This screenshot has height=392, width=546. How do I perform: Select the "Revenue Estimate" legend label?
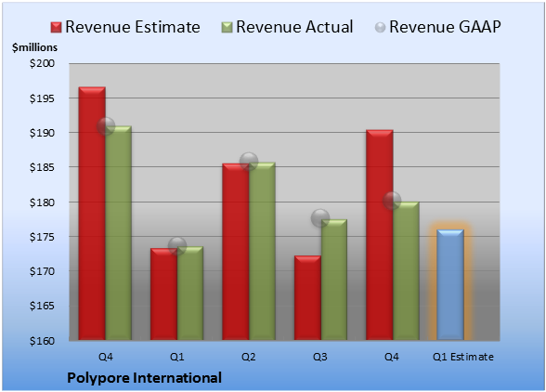133,27
